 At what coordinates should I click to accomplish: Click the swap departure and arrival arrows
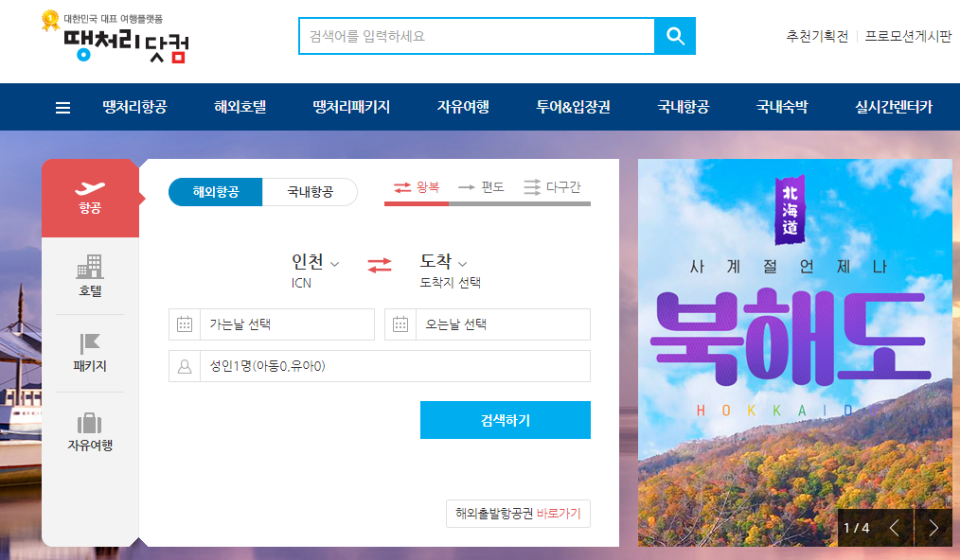tap(378, 266)
